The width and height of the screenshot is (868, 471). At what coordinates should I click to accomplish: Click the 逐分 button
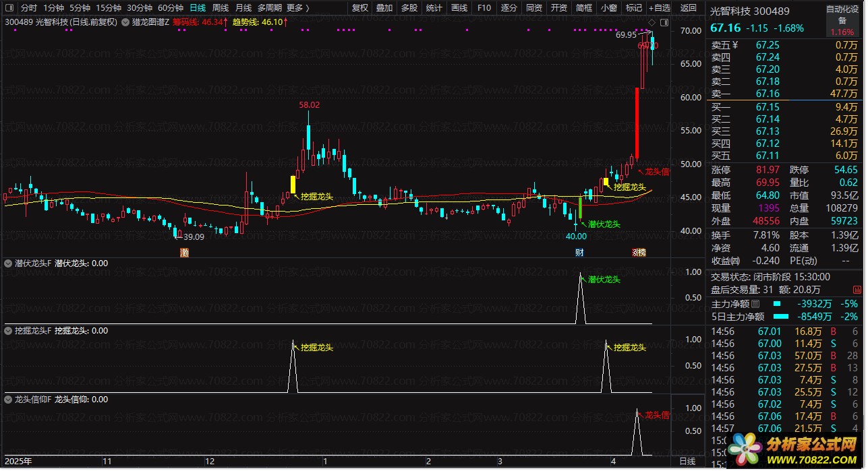(509, 8)
